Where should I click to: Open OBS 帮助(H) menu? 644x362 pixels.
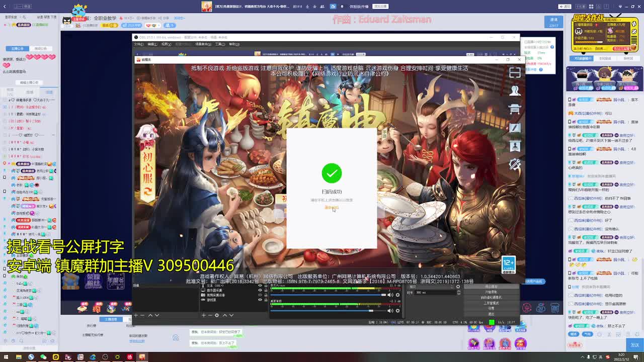pyautogui.click(x=234, y=44)
